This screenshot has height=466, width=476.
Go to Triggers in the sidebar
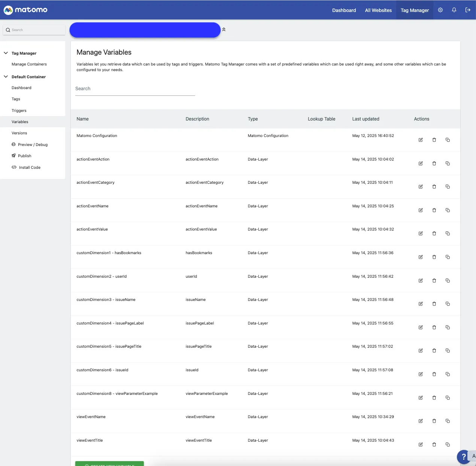[19, 111]
